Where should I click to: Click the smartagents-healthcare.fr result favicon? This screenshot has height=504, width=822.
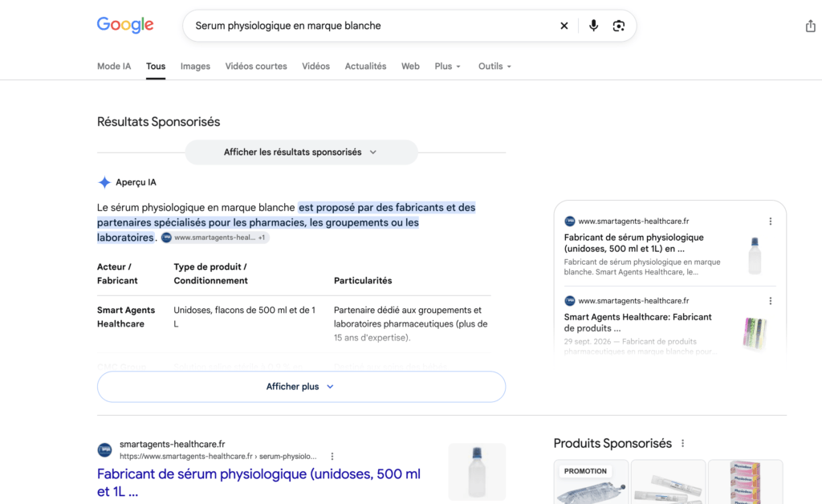105,450
